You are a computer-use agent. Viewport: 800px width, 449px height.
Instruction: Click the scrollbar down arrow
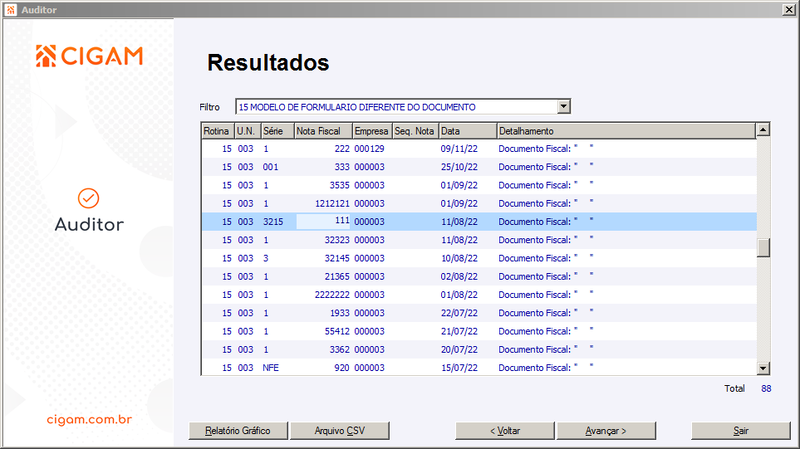pyautogui.click(x=763, y=368)
